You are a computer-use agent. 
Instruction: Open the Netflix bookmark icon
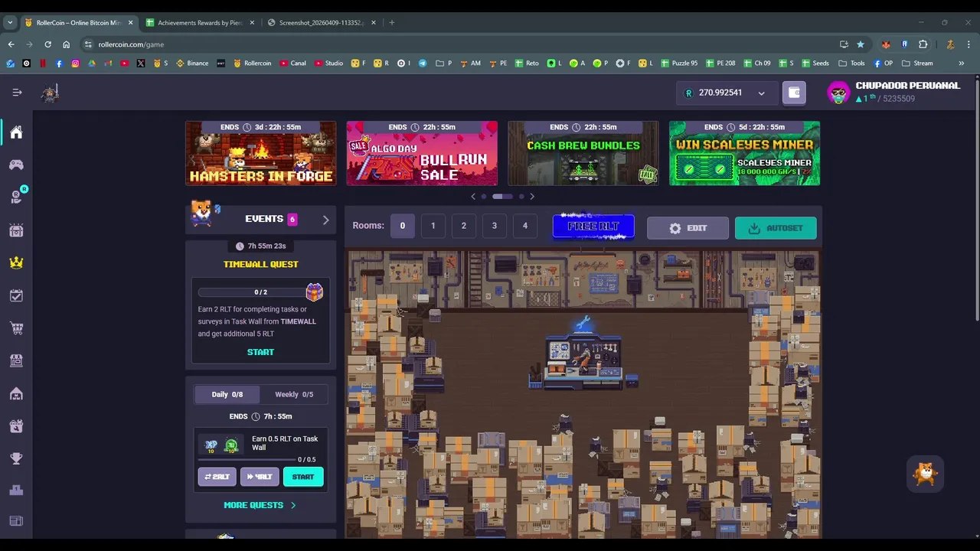[x=42, y=64]
